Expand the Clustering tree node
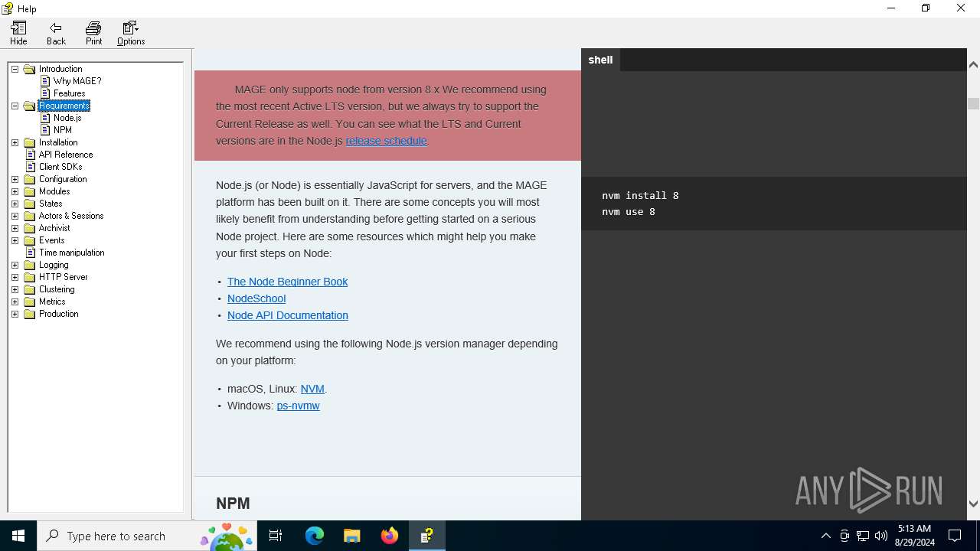Image resolution: width=980 pixels, height=551 pixels. (x=15, y=289)
